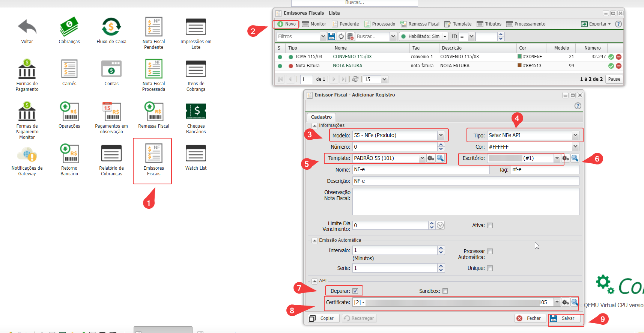This screenshot has width=644, height=333.
Task: Open the Cobranças icon
Action: (x=69, y=27)
